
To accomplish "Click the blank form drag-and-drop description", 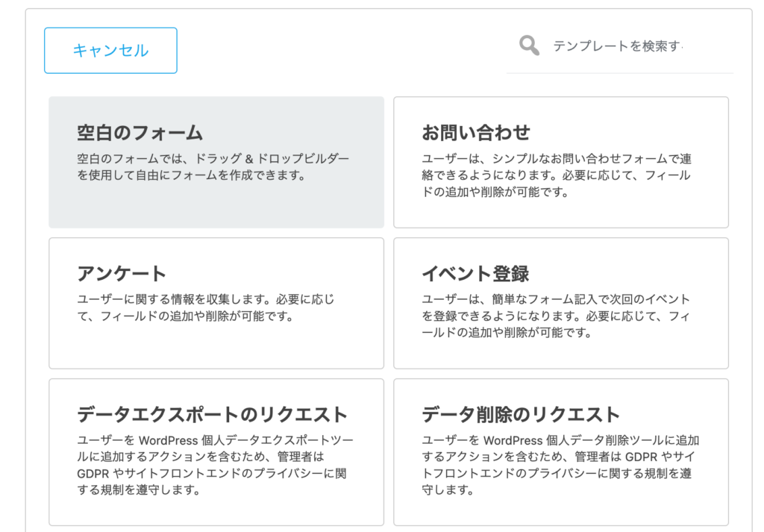I will 213,166.
